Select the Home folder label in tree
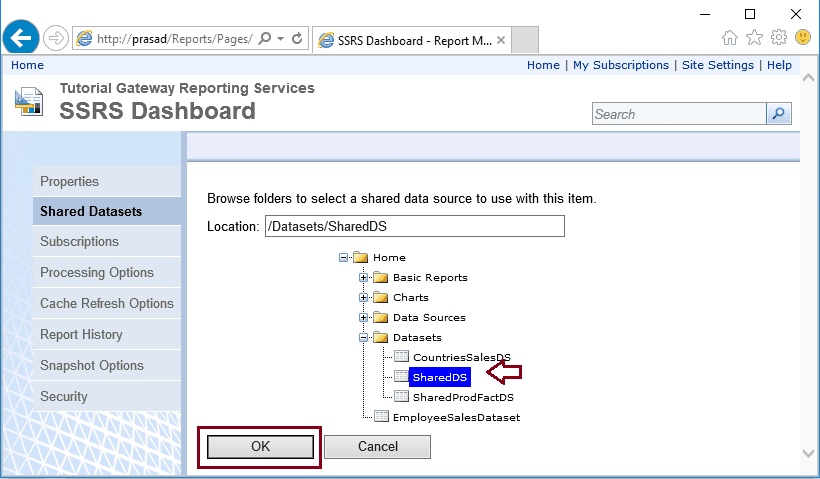 389,257
